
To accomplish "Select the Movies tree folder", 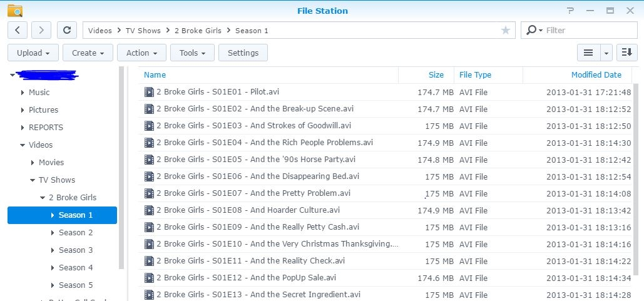I will tap(51, 163).
